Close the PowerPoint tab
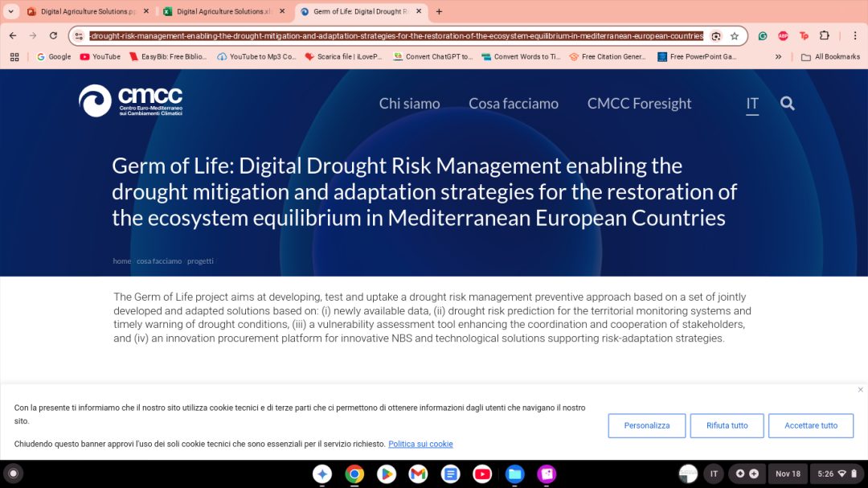The height and width of the screenshot is (488, 868). coord(146,11)
